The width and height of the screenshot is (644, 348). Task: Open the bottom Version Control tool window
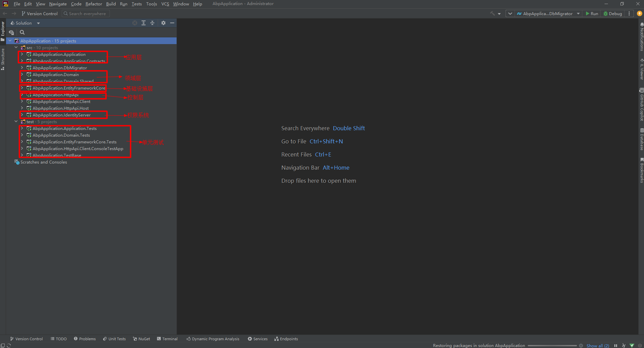click(26, 339)
